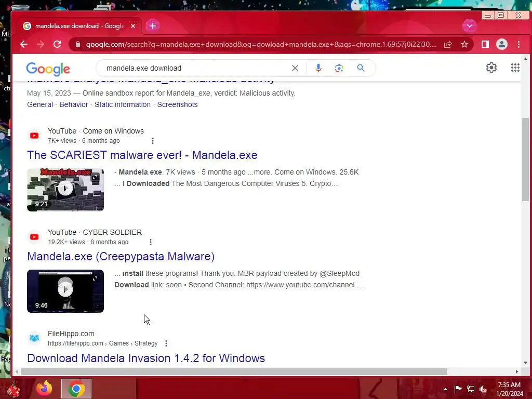Click the Chrome forward arrow

41,45
